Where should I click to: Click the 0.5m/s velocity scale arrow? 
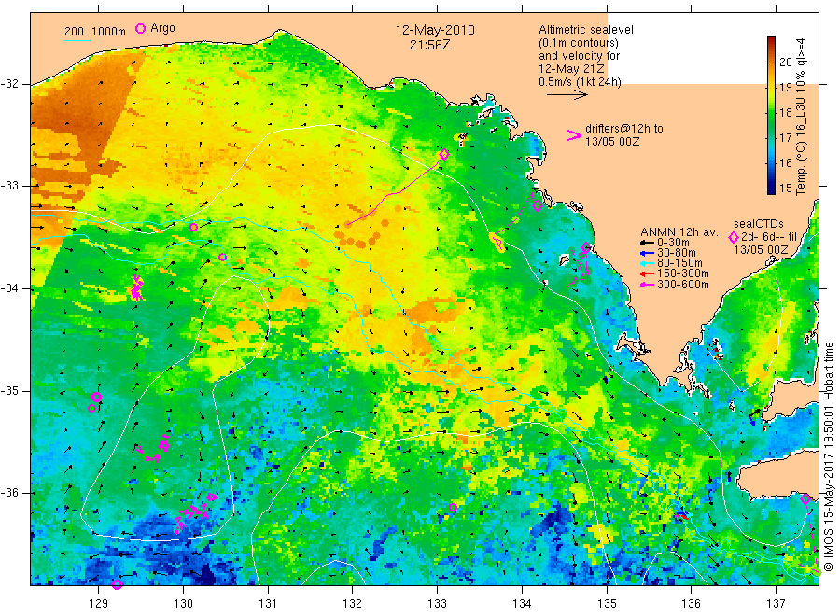[x=567, y=95]
